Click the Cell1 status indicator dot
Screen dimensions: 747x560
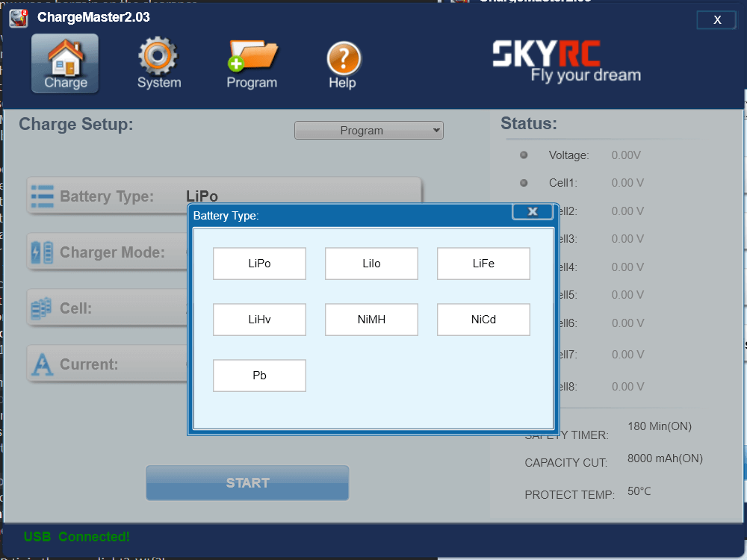523,183
